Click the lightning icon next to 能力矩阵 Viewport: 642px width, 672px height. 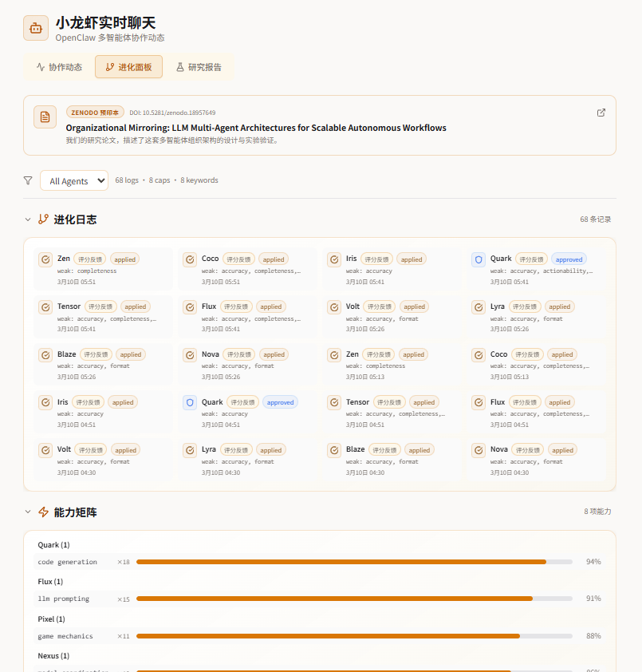pyautogui.click(x=43, y=512)
